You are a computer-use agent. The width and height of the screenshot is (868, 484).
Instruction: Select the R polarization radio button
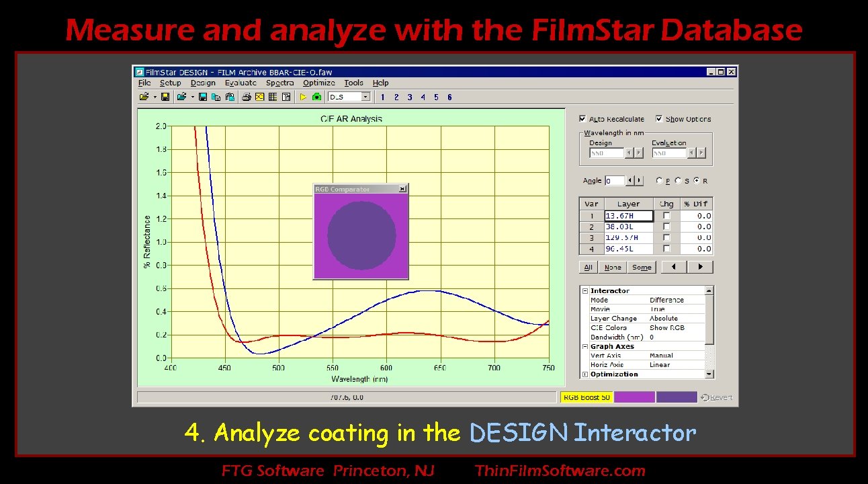click(697, 181)
